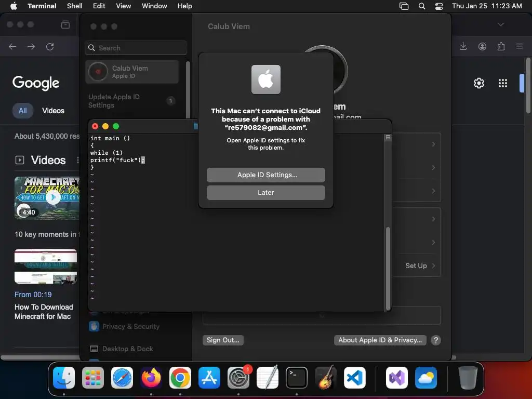Open the Shell menu
The height and width of the screenshot is (399, 532).
click(x=75, y=6)
